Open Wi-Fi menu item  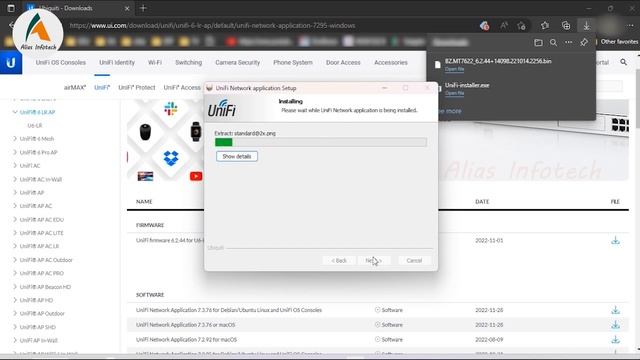pyautogui.click(x=155, y=62)
